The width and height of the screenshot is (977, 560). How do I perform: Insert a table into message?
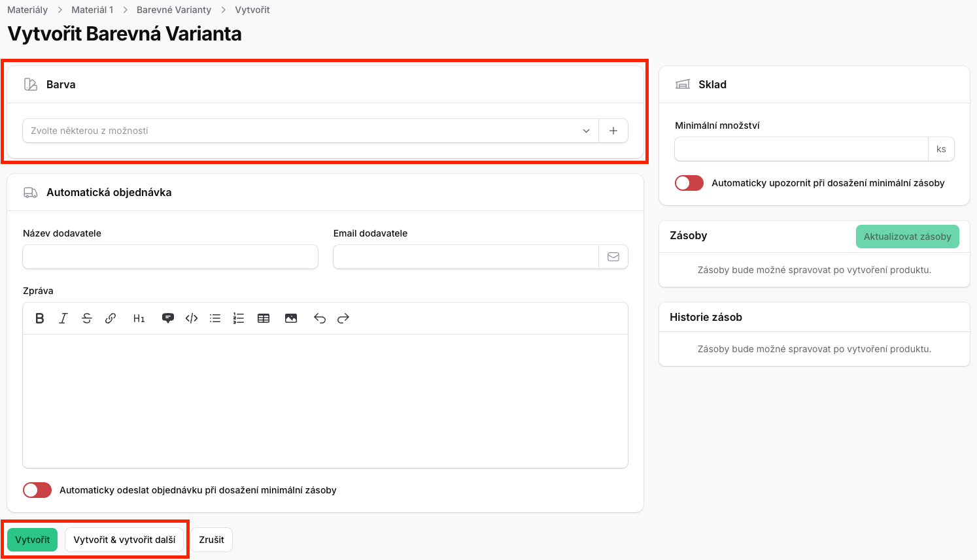(264, 318)
